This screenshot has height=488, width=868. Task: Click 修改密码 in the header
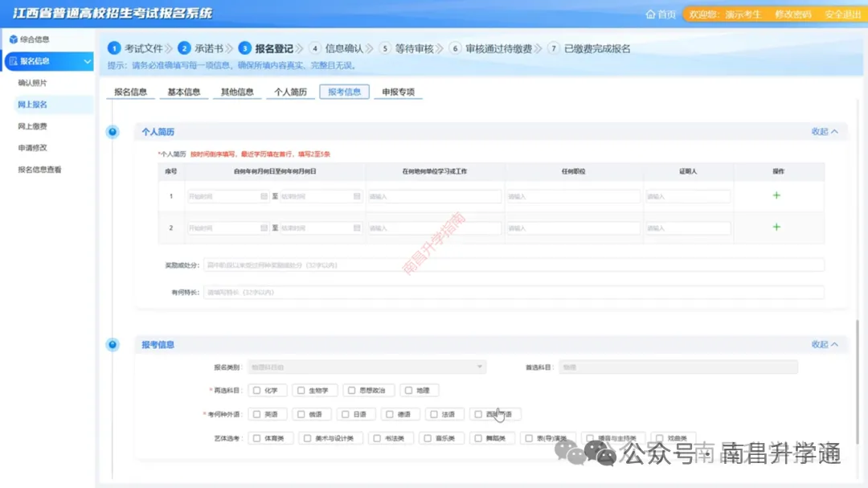(x=792, y=14)
